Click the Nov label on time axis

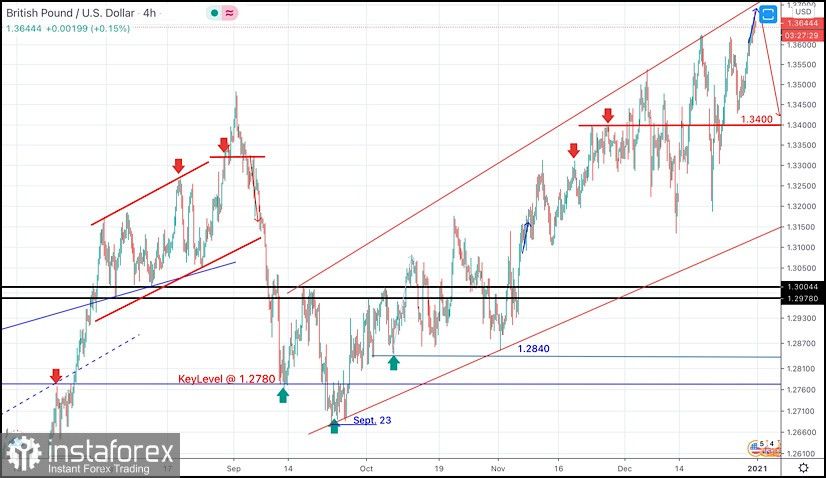(498, 468)
